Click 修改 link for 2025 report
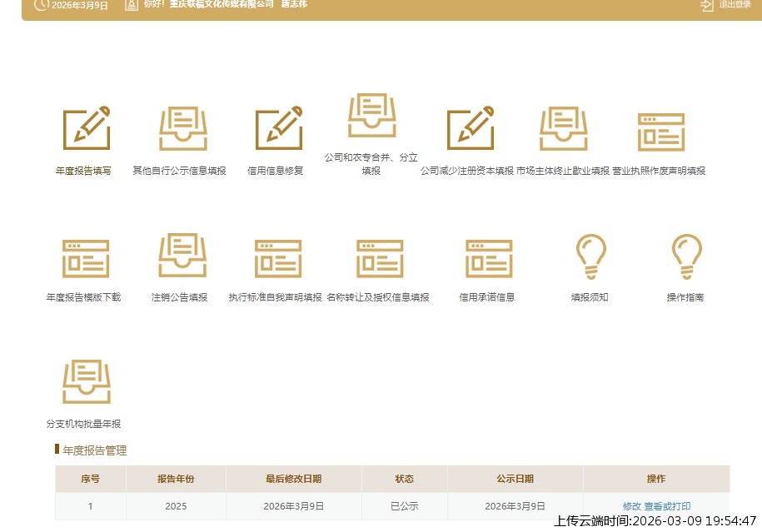The height and width of the screenshot is (532, 762). click(x=631, y=506)
